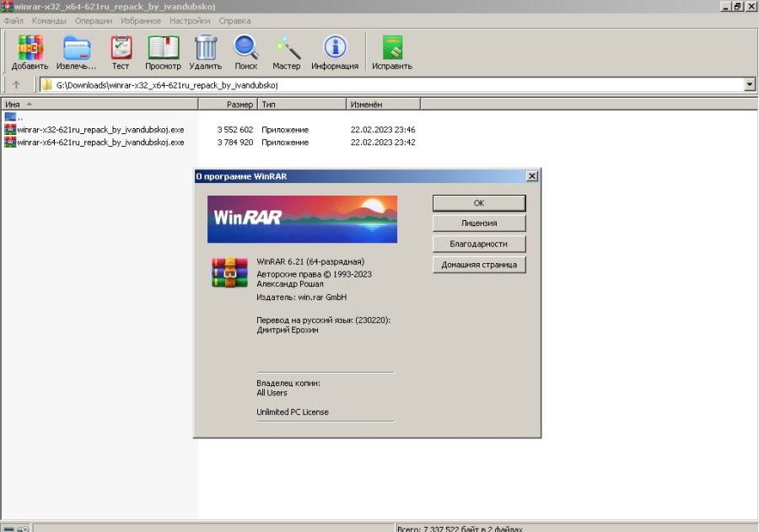Screen dimensions: 759x532
Task: Click 'Издатель: win.rar GmbH' text
Action: click(302, 298)
